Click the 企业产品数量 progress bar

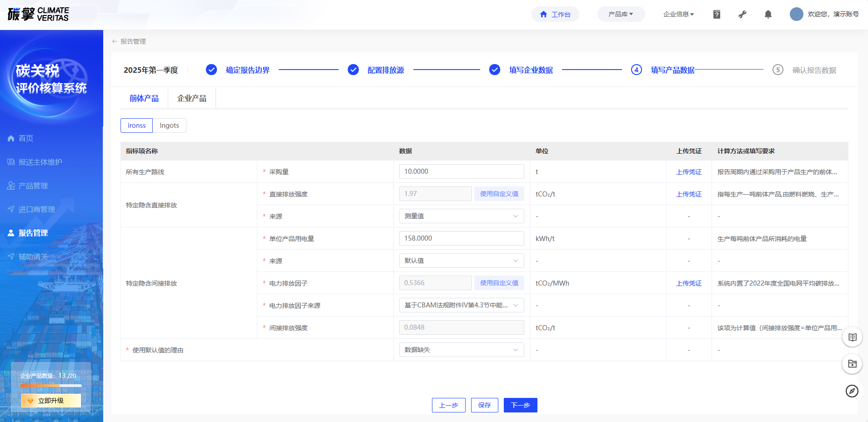pyautogui.click(x=51, y=386)
